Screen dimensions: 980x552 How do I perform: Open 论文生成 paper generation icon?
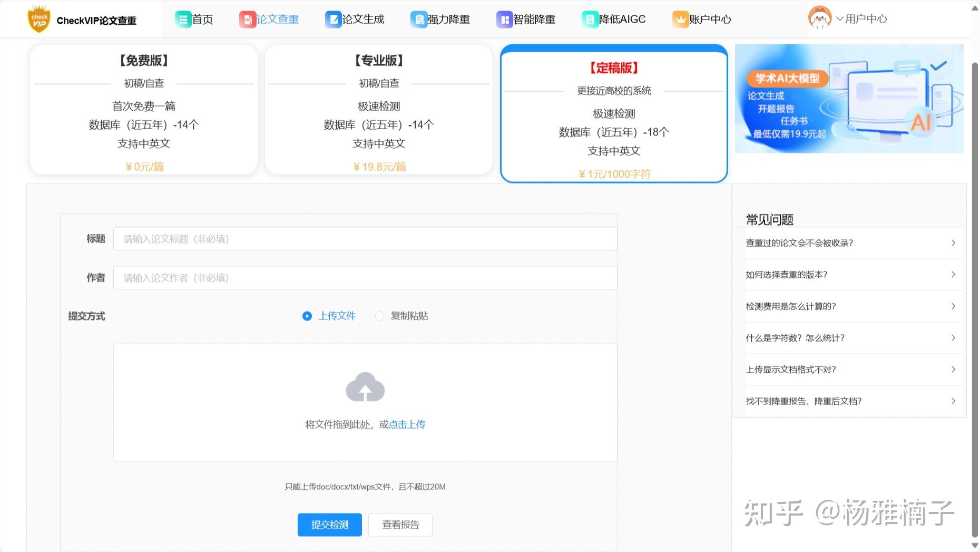(x=332, y=19)
